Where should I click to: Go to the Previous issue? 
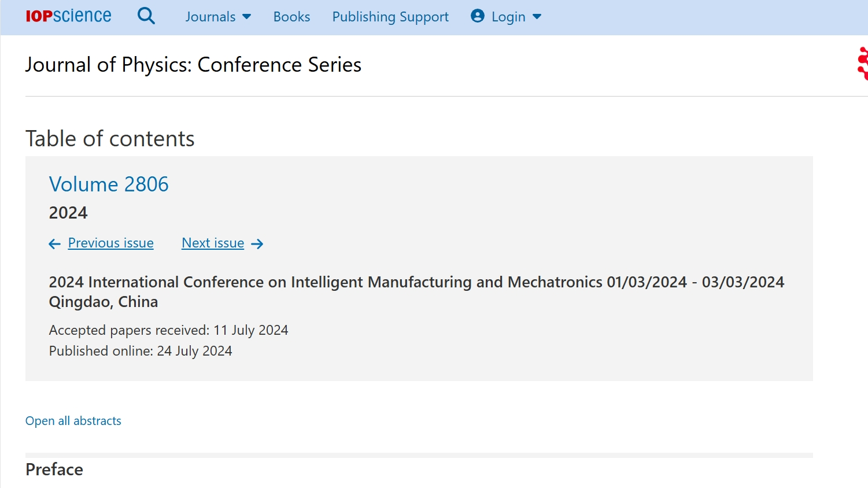point(111,243)
